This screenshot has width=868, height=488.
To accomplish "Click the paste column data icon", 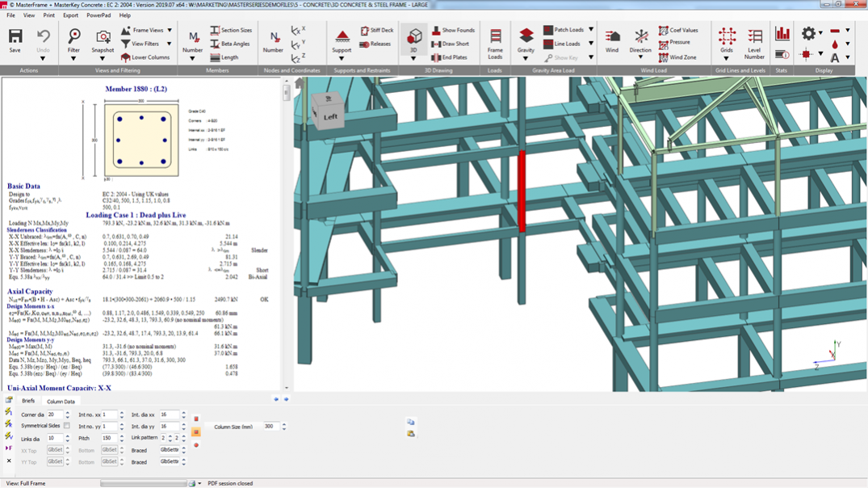I will coord(411,433).
